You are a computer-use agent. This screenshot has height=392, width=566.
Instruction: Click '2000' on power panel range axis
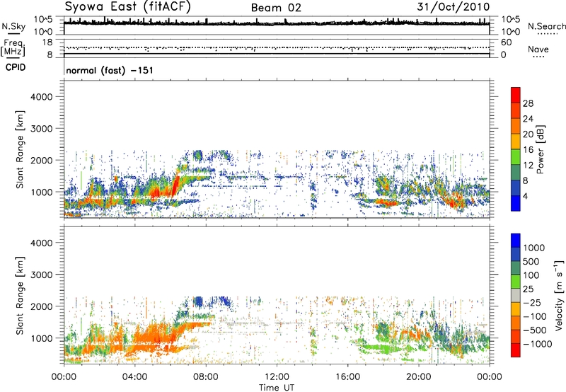click(42, 160)
